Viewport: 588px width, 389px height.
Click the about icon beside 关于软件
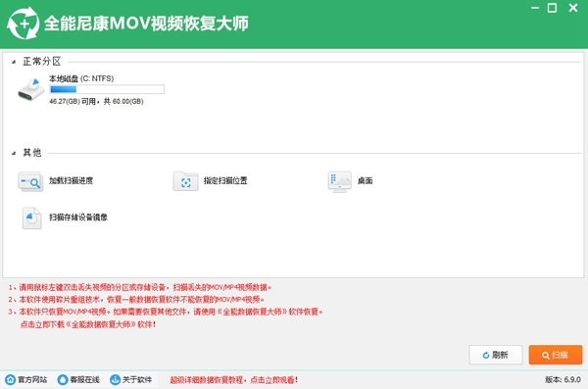pyautogui.click(x=115, y=379)
